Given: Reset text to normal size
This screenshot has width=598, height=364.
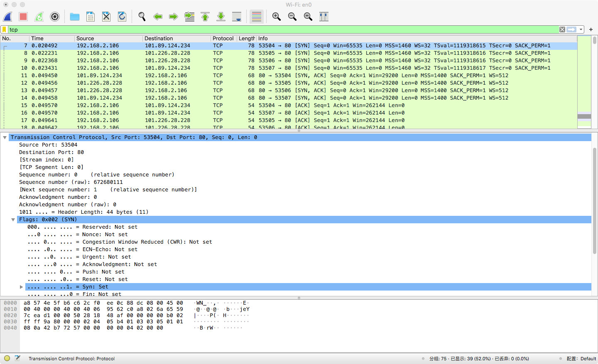Looking at the screenshot, I should click(x=308, y=17).
